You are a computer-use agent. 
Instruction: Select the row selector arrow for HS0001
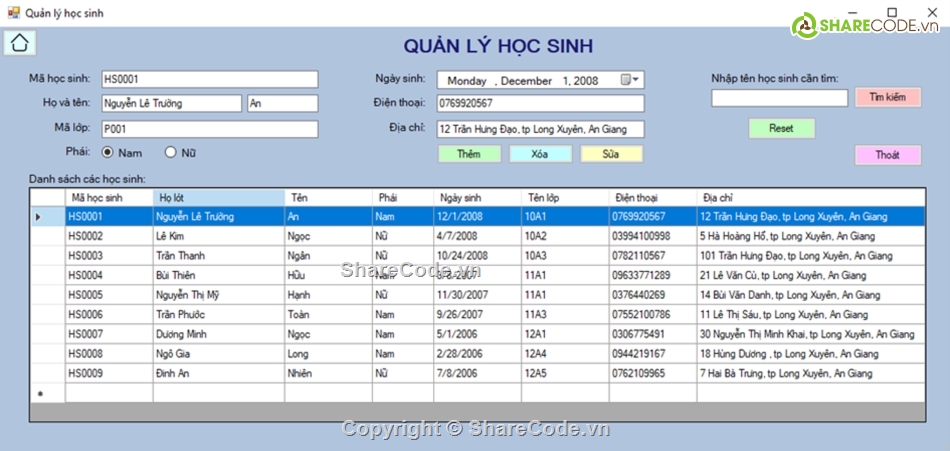[x=48, y=216]
